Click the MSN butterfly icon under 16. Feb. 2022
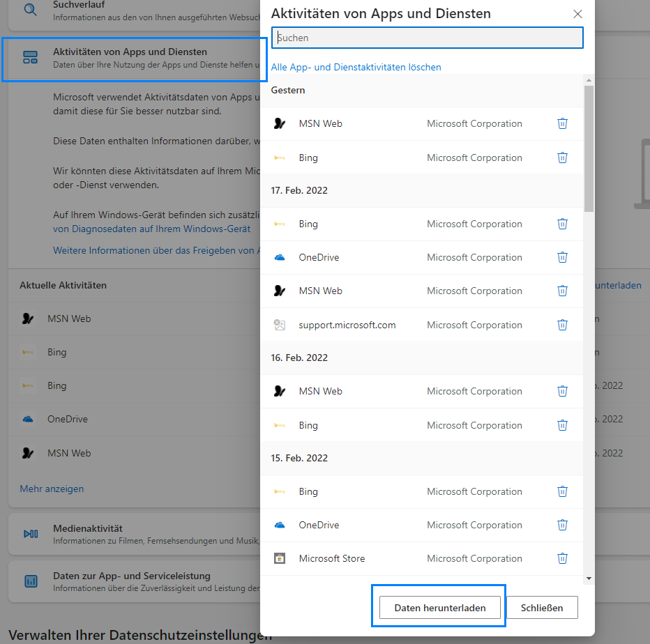This screenshot has height=644, width=650. tap(280, 391)
